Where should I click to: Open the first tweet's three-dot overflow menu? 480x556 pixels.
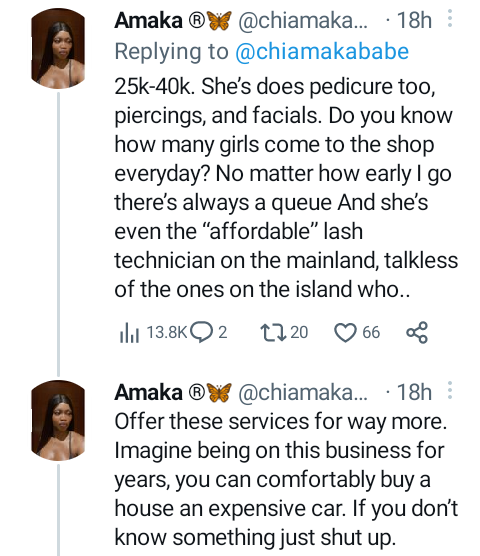[x=450, y=18]
